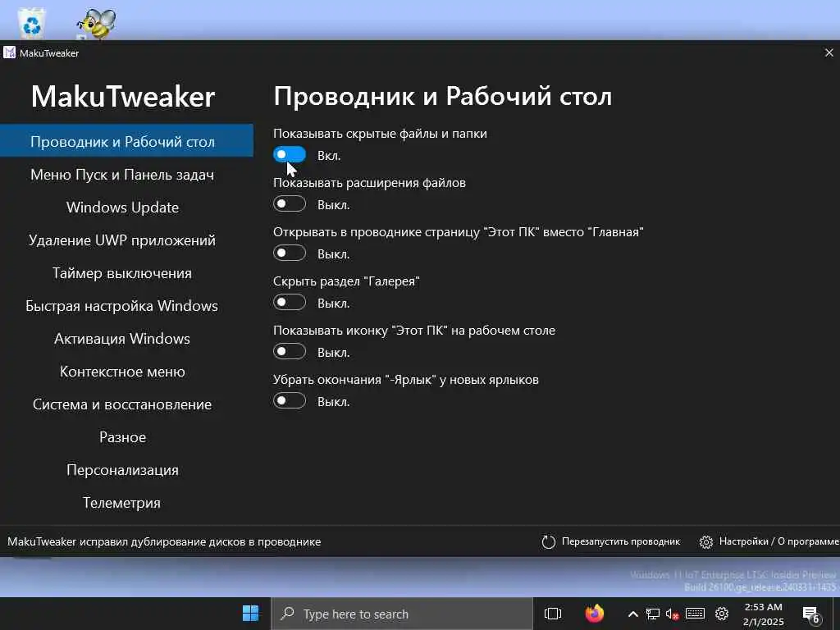Open the Windows Update section
Image resolution: width=840 pixels, height=630 pixels.
(x=122, y=208)
